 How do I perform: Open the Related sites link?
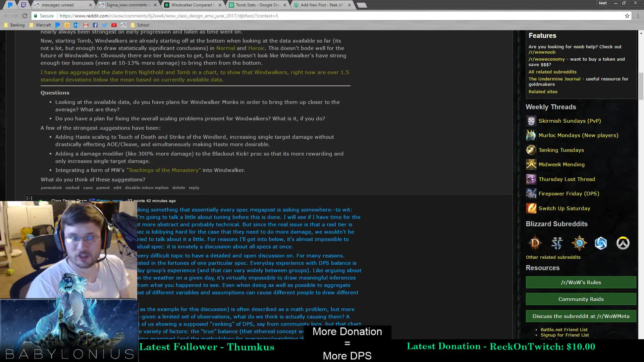point(543,92)
